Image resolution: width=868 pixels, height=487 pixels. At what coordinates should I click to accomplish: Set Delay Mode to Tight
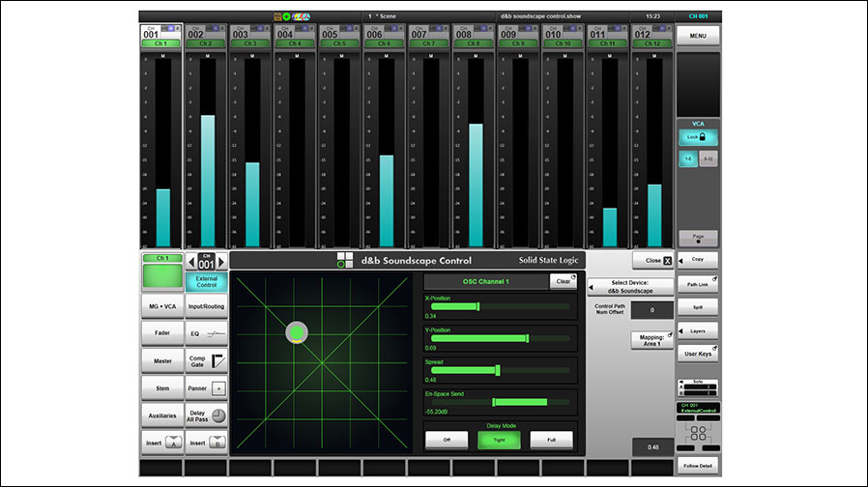coord(499,440)
